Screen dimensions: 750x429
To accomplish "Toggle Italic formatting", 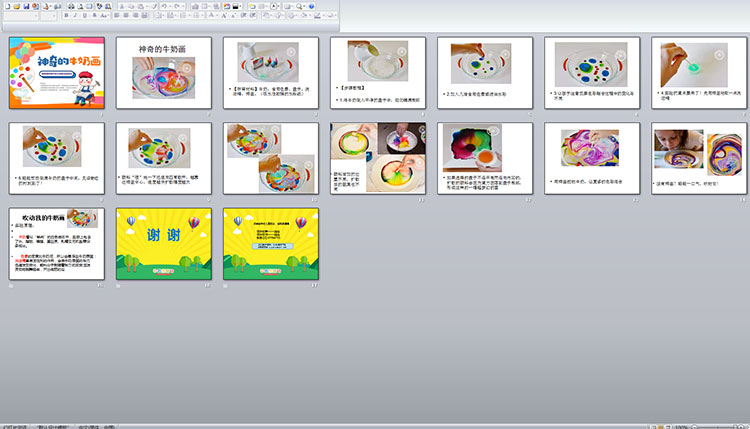I will click(x=76, y=16).
